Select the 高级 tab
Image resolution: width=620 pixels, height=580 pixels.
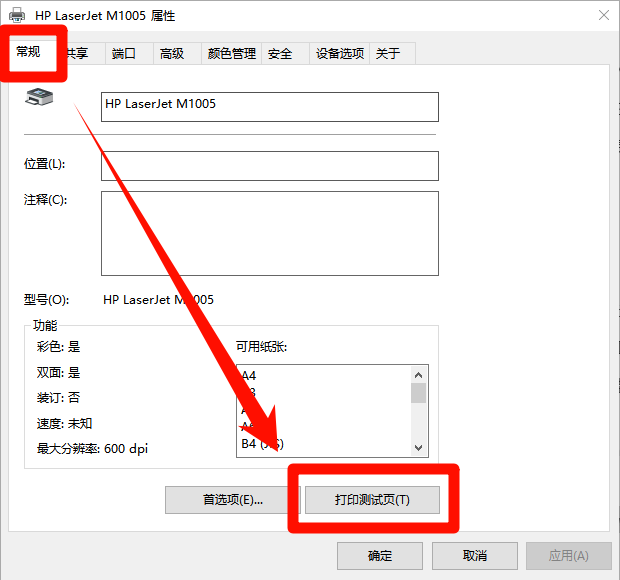point(172,54)
